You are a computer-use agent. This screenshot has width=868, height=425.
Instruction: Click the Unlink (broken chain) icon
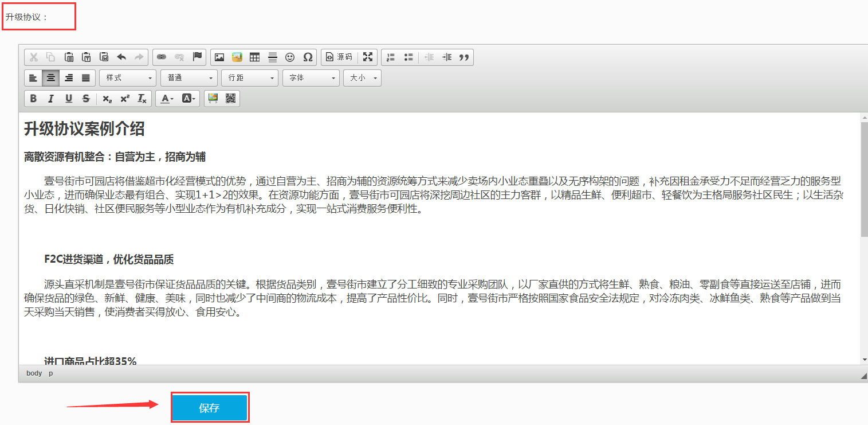(179, 57)
